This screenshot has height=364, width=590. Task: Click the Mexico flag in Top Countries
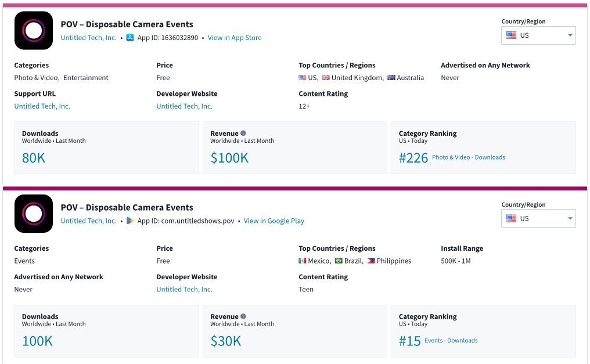(303, 261)
